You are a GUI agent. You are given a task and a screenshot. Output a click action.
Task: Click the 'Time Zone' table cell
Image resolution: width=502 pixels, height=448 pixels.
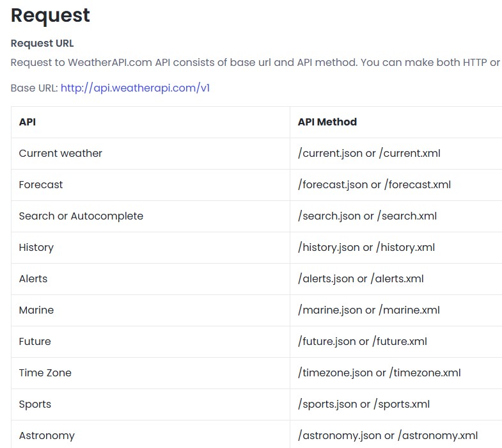click(150, 373)
